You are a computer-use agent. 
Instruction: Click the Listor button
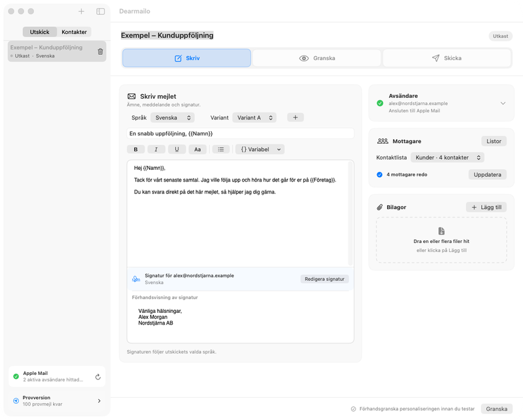494,141
